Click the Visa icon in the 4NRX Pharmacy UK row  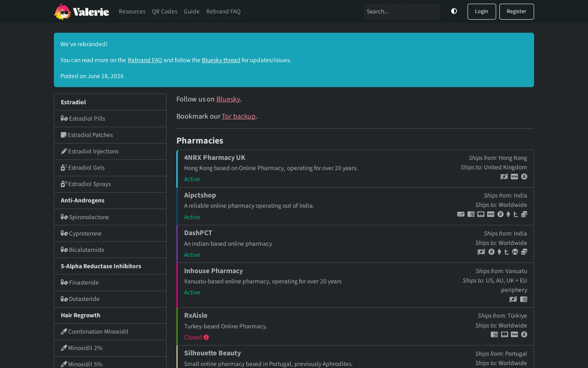tap(514, 177)
